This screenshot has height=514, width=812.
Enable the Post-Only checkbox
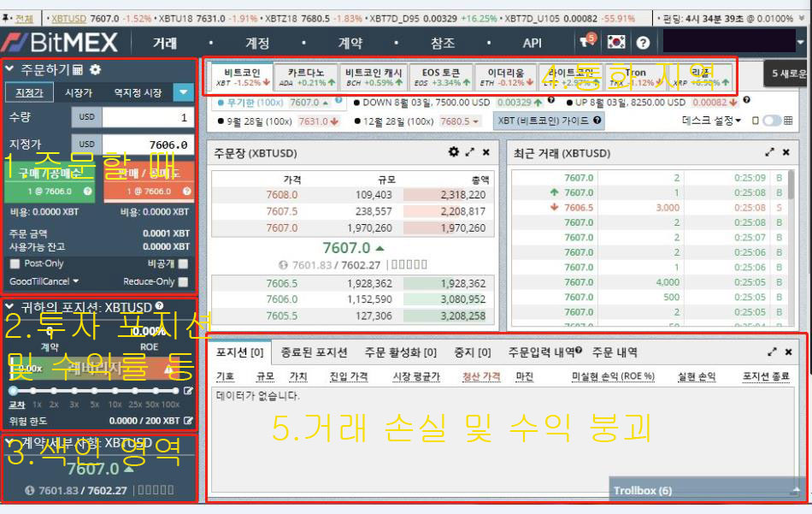(15, 263)
